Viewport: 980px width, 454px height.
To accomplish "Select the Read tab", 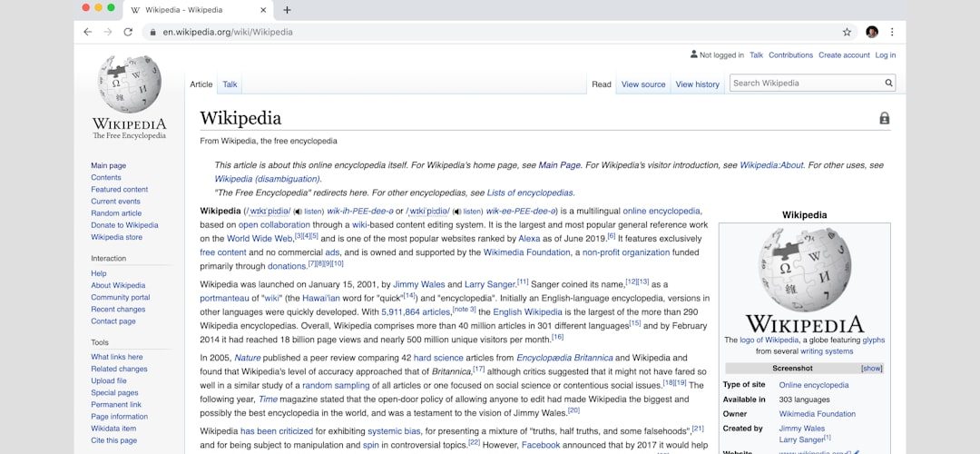I will (x=602, y=84).
